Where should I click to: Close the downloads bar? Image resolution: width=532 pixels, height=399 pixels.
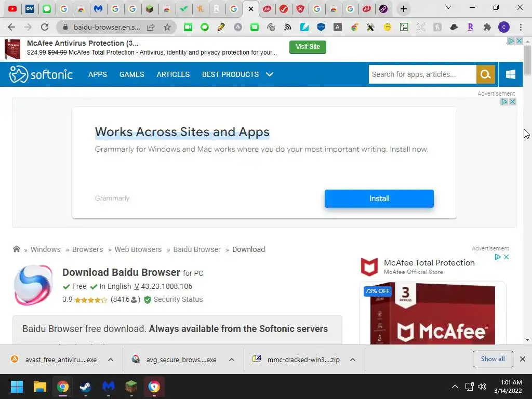[x=523, y=359]
